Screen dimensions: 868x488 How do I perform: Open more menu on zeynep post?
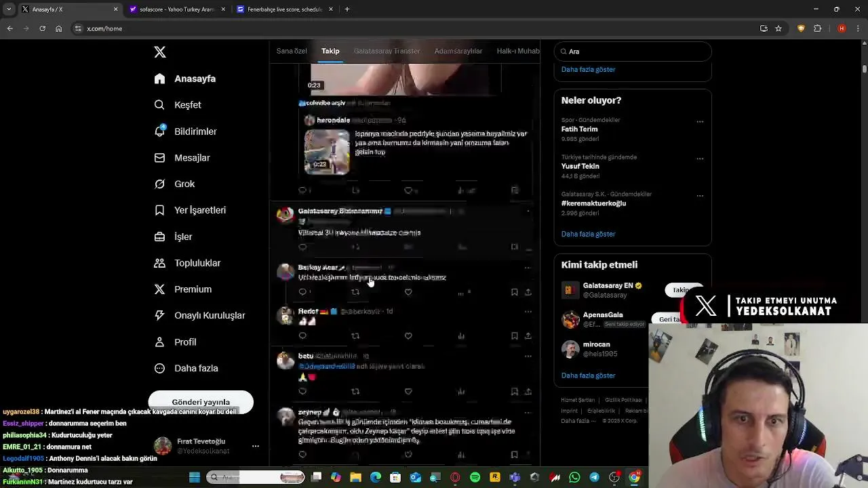click(x=528, y=412)
